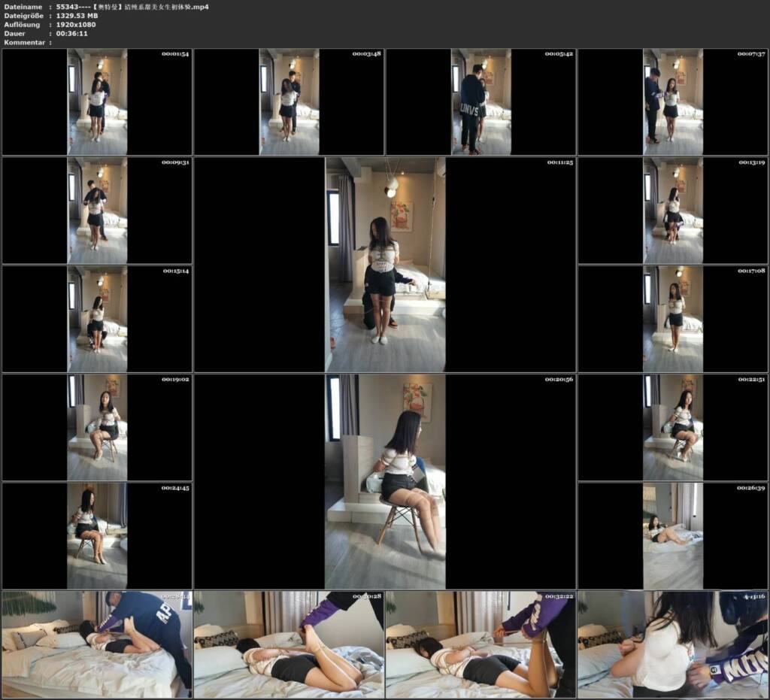This screenshot has width=770, height=700.
Task: Choose the thumbnail marked 00:07:37
Action: click(673, 102)
